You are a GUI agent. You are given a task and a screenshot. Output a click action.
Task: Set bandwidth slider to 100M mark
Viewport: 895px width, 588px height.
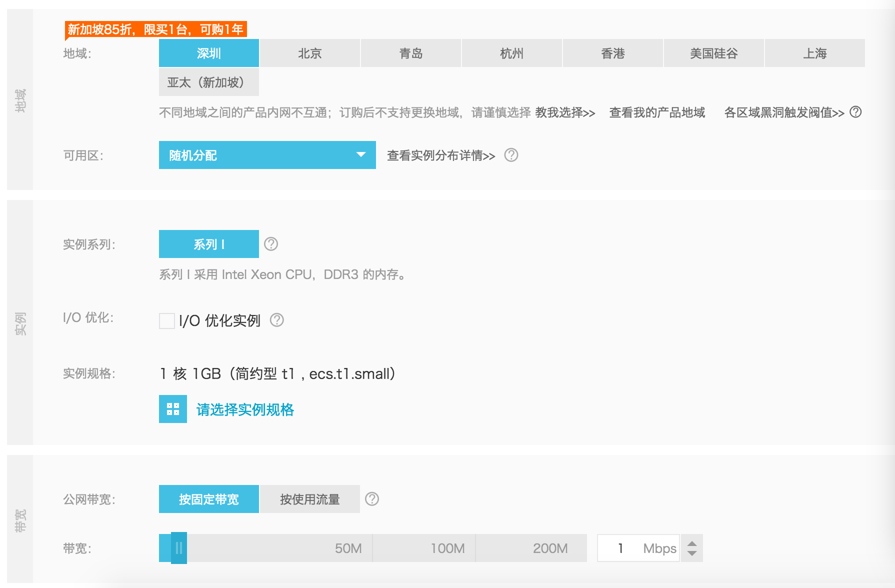[x=448, y=548]
